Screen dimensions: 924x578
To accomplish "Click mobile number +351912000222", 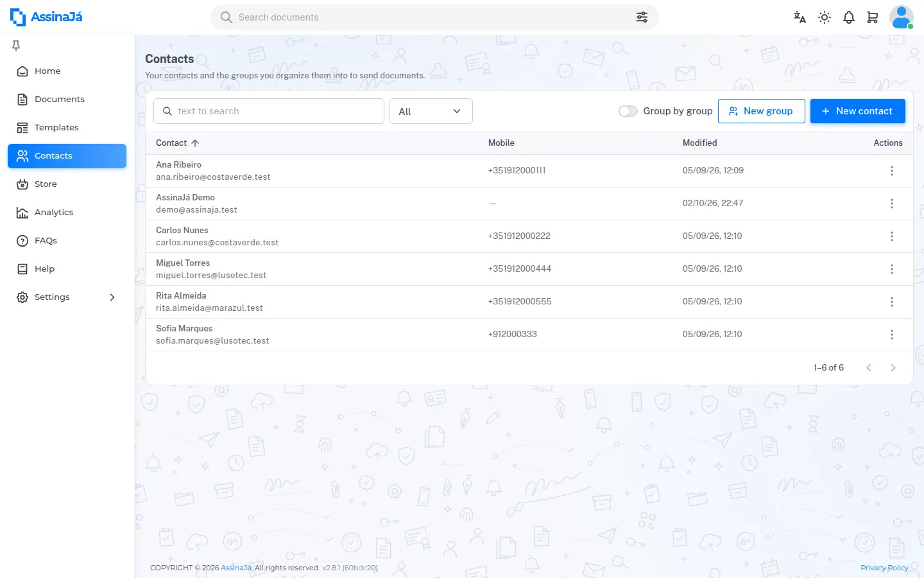I will 519,236.
